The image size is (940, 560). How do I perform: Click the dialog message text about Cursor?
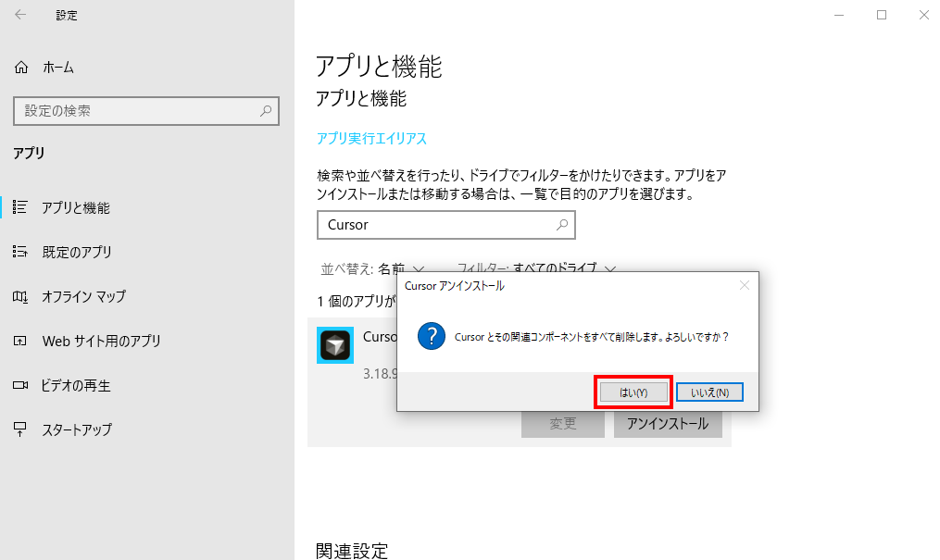(591, 337)
